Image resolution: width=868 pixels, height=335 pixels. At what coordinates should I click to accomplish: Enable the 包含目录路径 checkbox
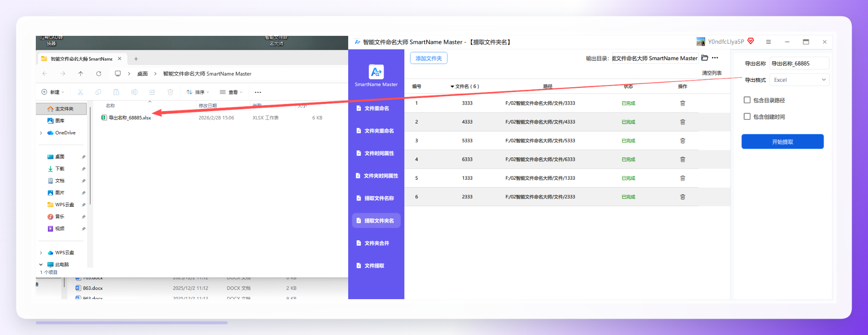click(x=747, y=100)
